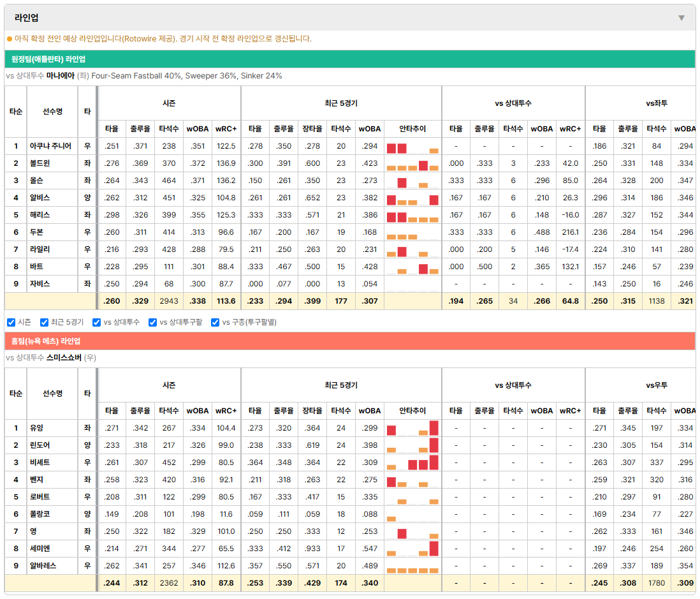This screenshot has width=700, height=599.
Task: Toggle the vs 상대투수 checkbox
Action: pyautogui.click(x=96, y=322)
